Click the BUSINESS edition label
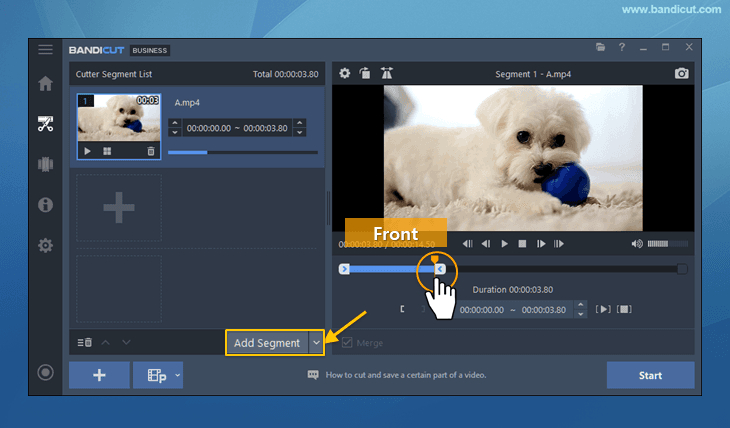 point(149,50)
